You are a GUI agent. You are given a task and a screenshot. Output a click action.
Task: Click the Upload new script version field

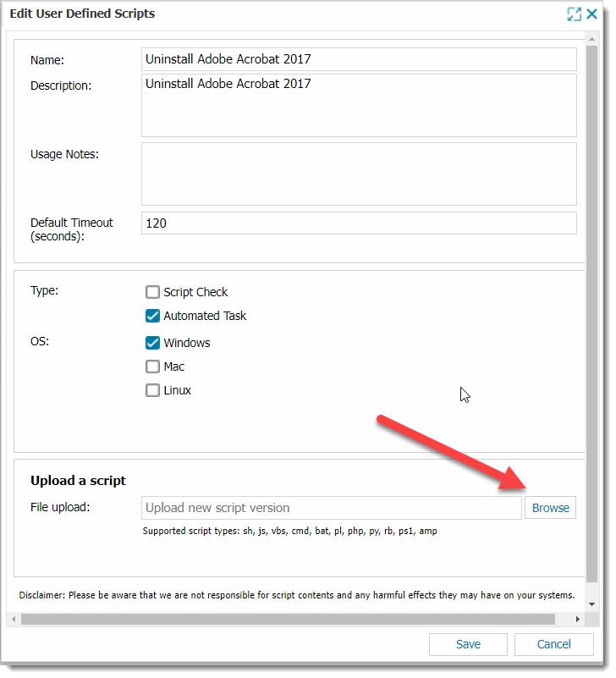point(332,508)
